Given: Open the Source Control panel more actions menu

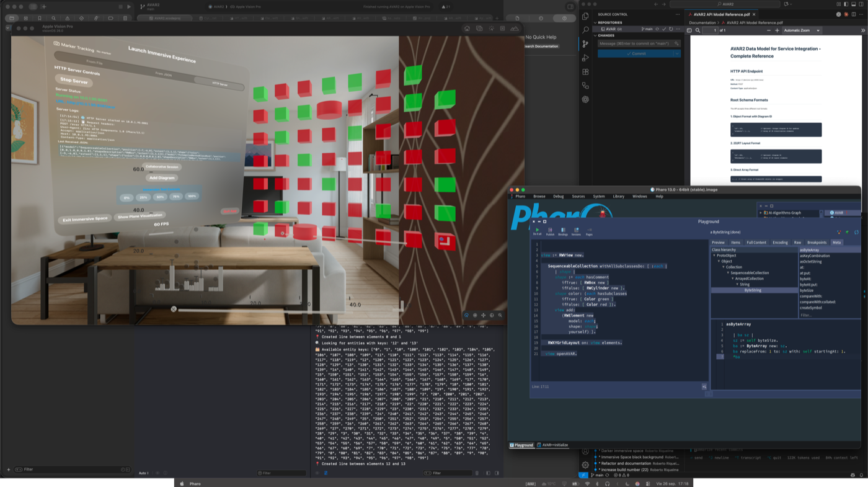Looking at the screenshot, I should (678, 14).
